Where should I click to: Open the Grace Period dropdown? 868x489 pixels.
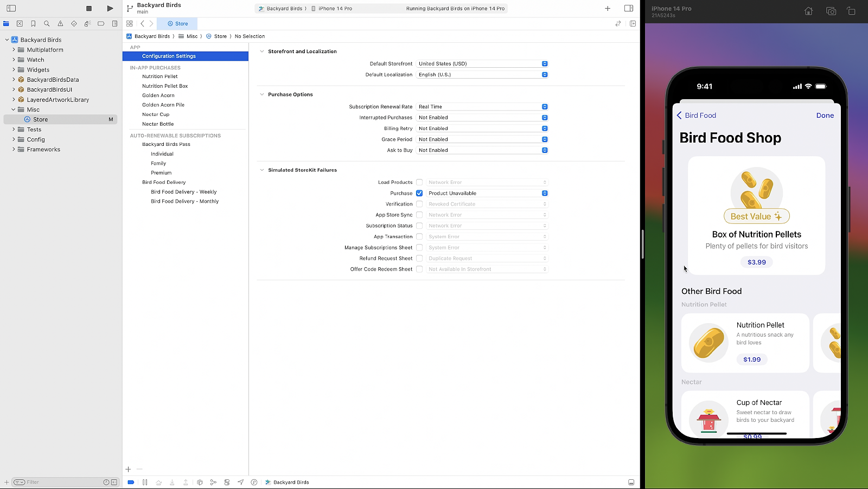482,139
